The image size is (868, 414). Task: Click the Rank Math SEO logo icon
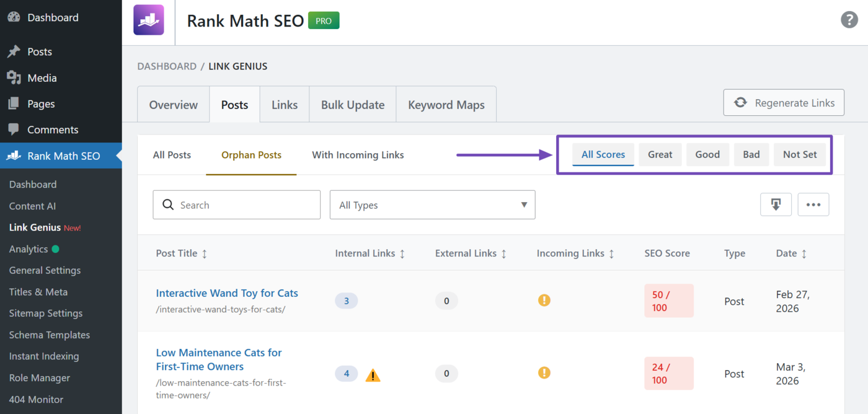click(x=149, y=20)
